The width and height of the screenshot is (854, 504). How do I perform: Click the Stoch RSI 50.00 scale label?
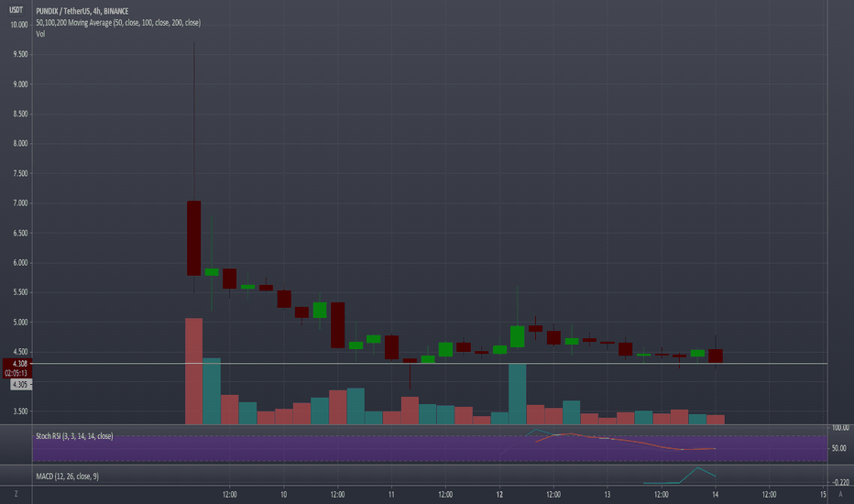839,448
